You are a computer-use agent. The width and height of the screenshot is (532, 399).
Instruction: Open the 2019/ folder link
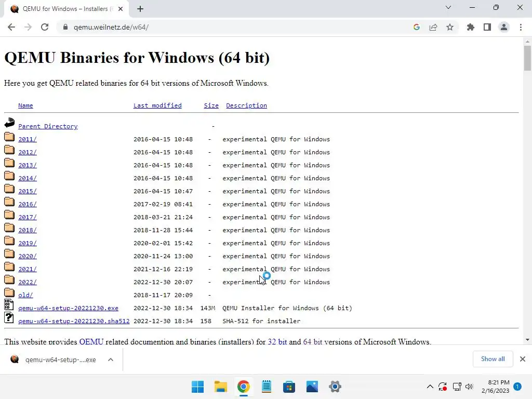(28, 243)
